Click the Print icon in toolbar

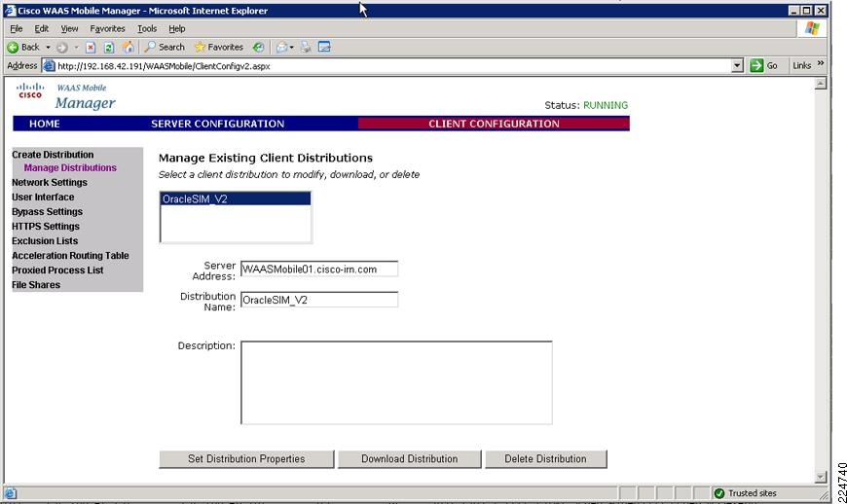tap(306, 47)
